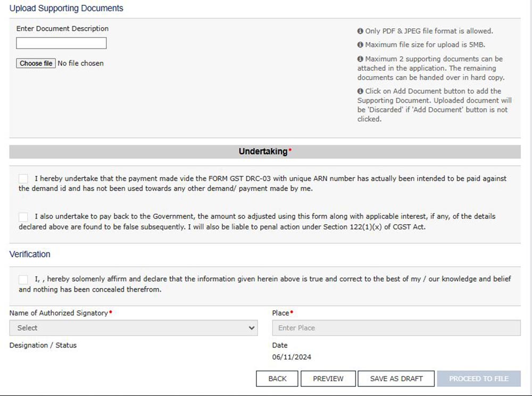Click SAVE AS DRAFT

pos(396,378)
